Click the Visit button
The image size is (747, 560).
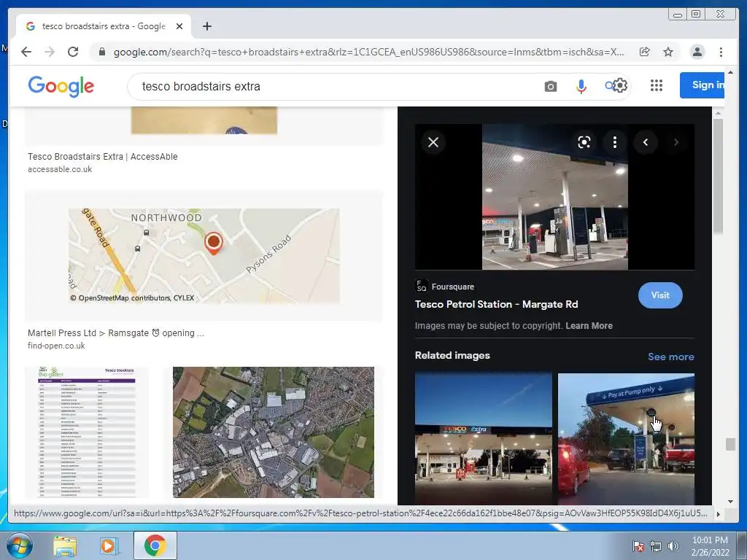(660, 295)
